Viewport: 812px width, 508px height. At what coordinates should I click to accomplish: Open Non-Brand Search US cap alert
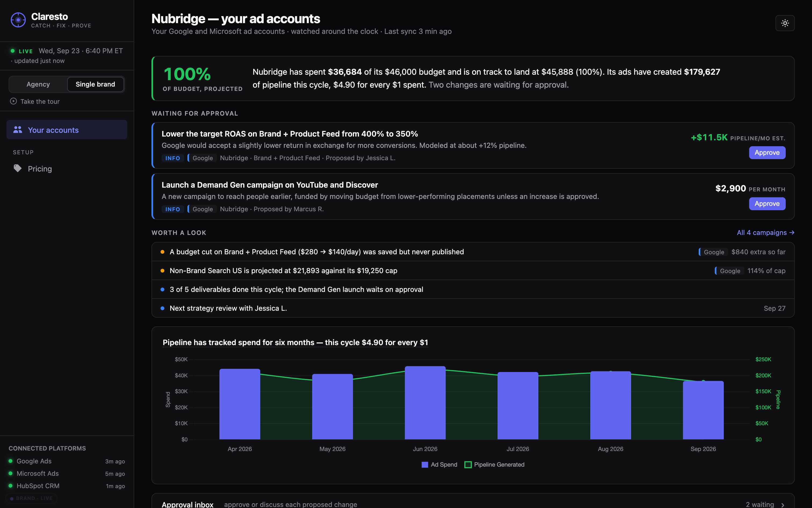tap(473, 270)
